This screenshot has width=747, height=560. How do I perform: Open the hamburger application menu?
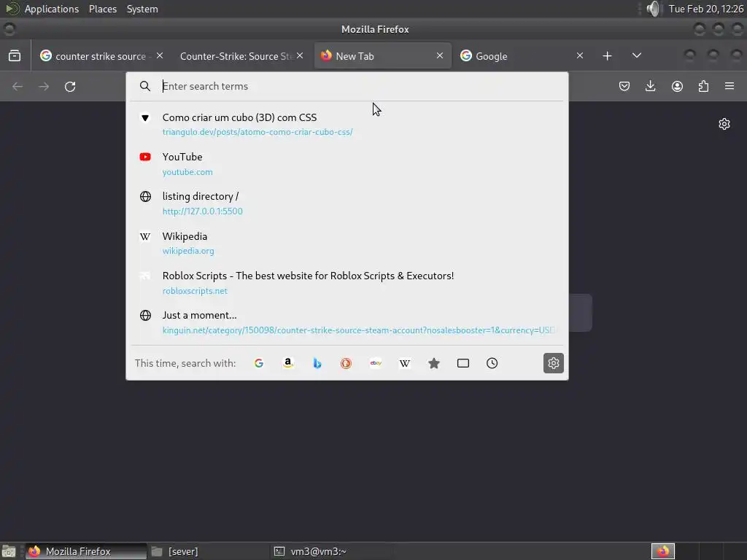[x=729, y=86]
